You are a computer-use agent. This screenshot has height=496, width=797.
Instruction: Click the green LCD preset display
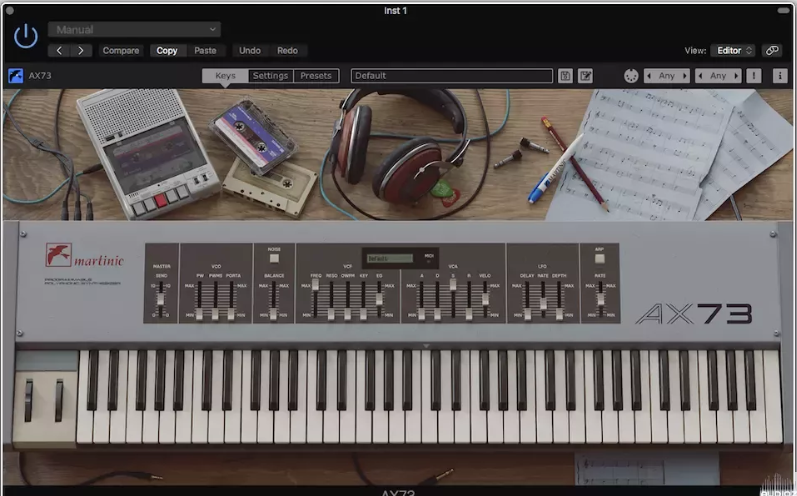pos(390,259)
